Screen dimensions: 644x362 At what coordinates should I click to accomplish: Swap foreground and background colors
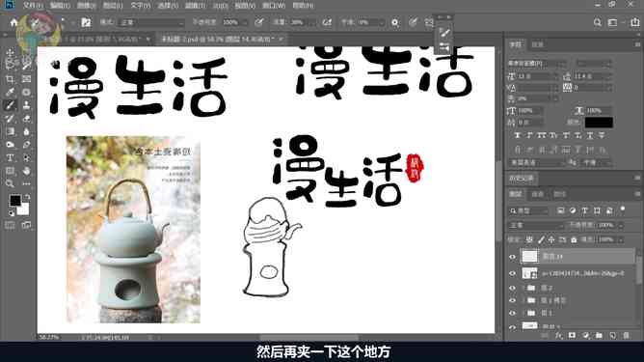tap(27, 197)
